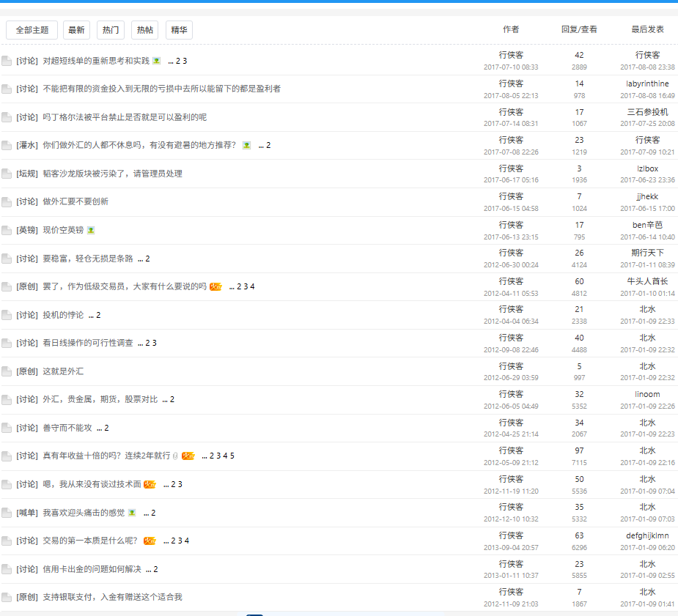Click thread icon for 罢了，作为低级交易员
This screenshot has height=616, width=678.
(x=7, y=287)
